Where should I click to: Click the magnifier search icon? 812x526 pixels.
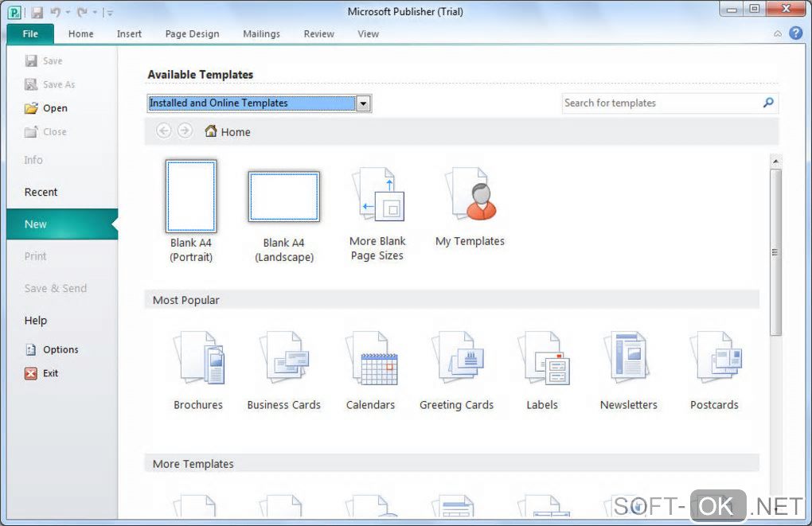point(768,103)
